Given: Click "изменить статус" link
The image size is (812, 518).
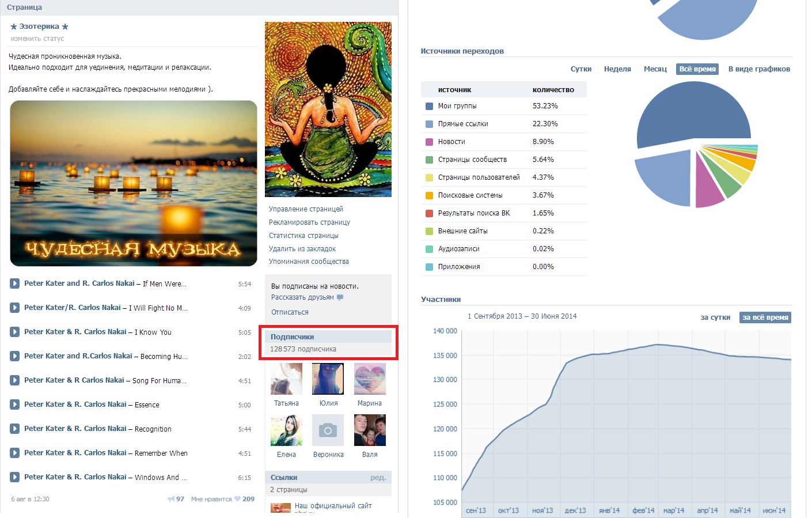Looking at the screenshot, I should point(37,39).
